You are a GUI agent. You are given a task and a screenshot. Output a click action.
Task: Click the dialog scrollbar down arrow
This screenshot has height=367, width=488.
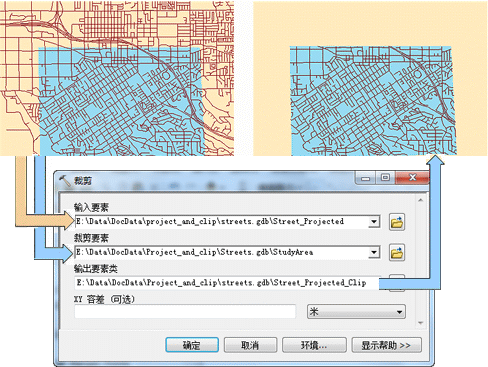pyautogui.click(x=420, y=323)
